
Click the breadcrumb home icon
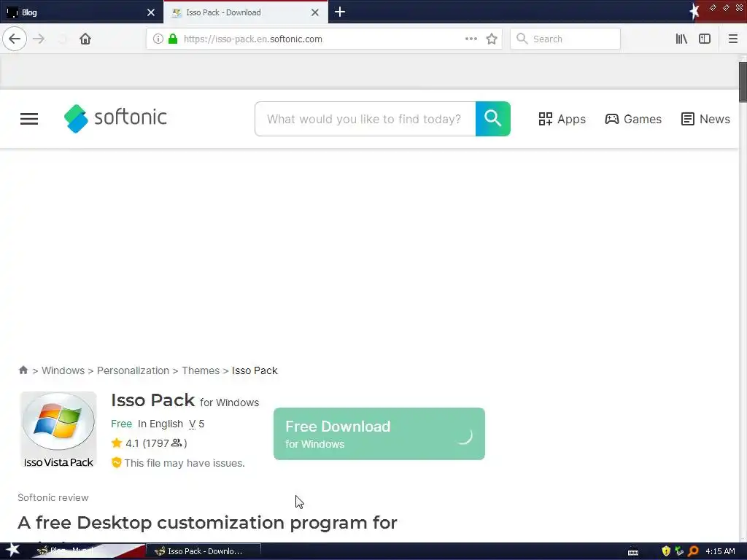(x=23, y=370)
